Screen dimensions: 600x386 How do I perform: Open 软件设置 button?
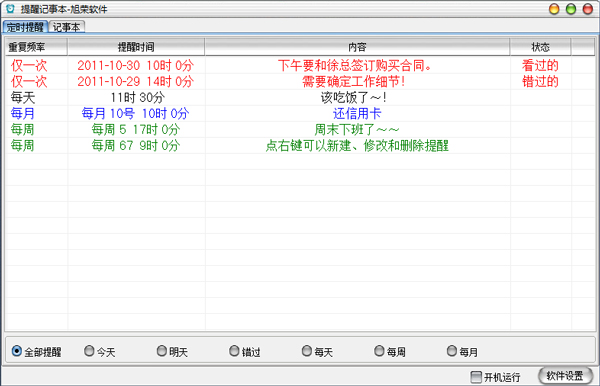point(565,376)
